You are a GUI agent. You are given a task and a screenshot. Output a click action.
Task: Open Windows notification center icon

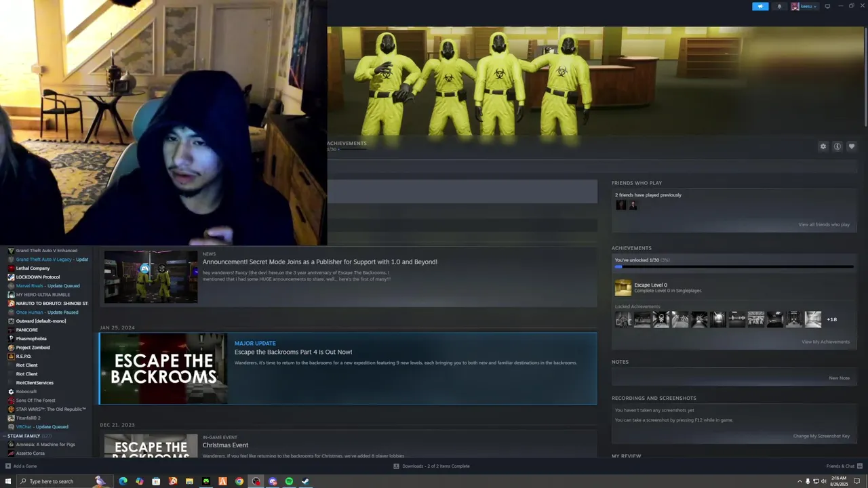(x=856, y=481)
